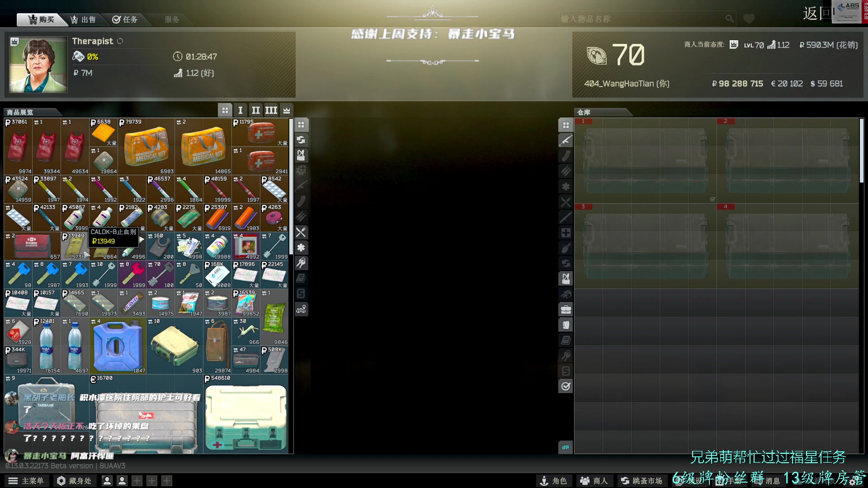This screenshot has height=488, width=868.
Task: Open 主菜单 main menu button
Action: 26,481
